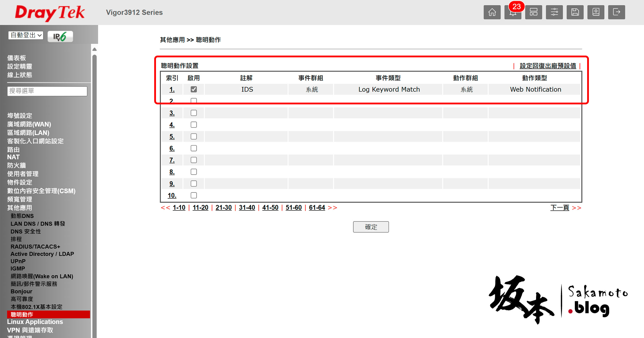
Task: Enable the checkbox for index 8
Action: (x=194, y=172)
